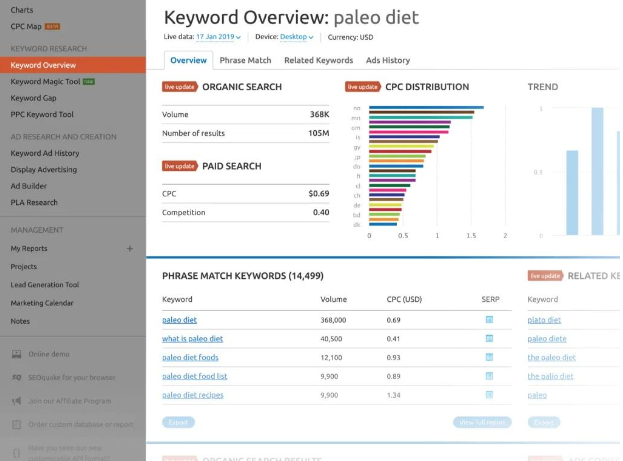Click View full report button
The height and width of the screenshot is (461, 623).
481,423
